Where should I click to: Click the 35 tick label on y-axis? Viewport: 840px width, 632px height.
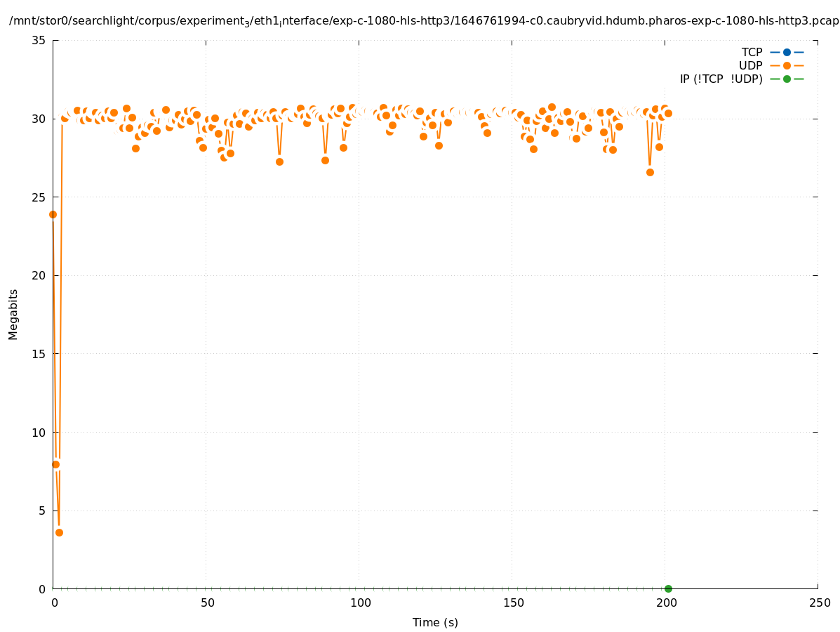pyautogui.click(x=39, y=40)
